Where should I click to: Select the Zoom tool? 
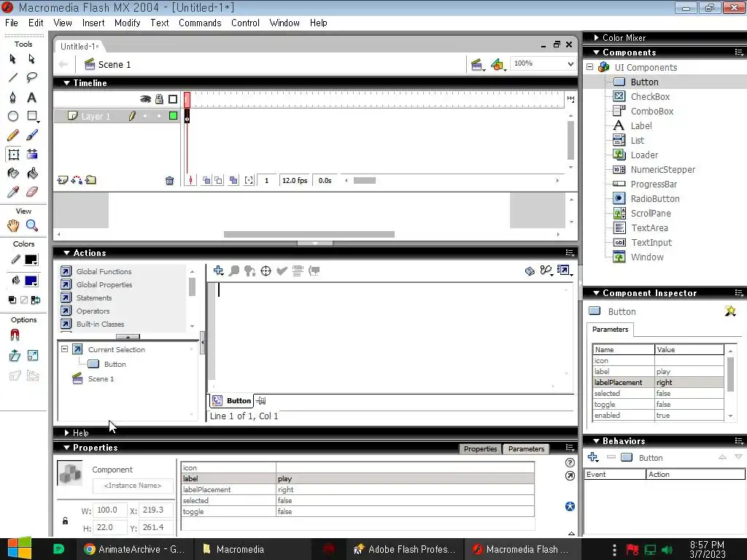31,226
